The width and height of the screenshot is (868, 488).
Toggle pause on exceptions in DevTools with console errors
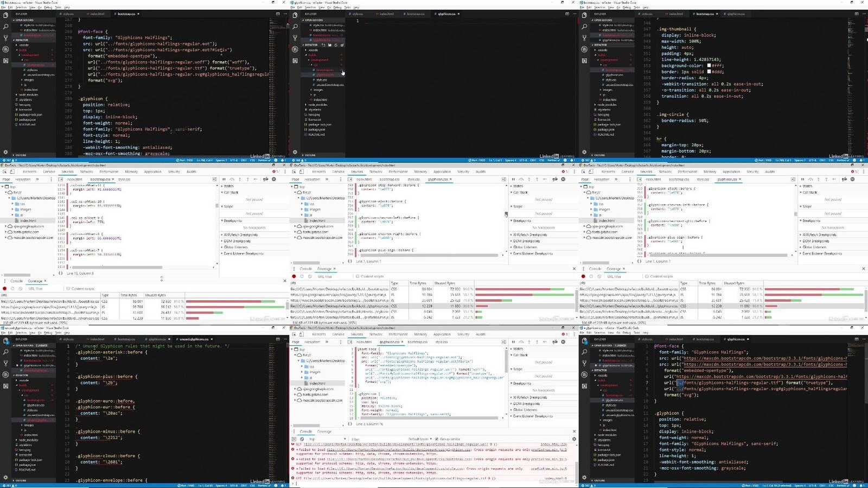pyautogui.click(x=563, y=342)
